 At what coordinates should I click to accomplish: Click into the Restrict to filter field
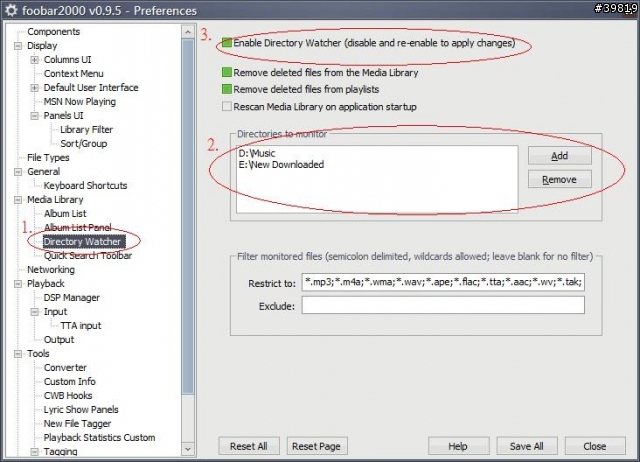click(x=443, y=282)
